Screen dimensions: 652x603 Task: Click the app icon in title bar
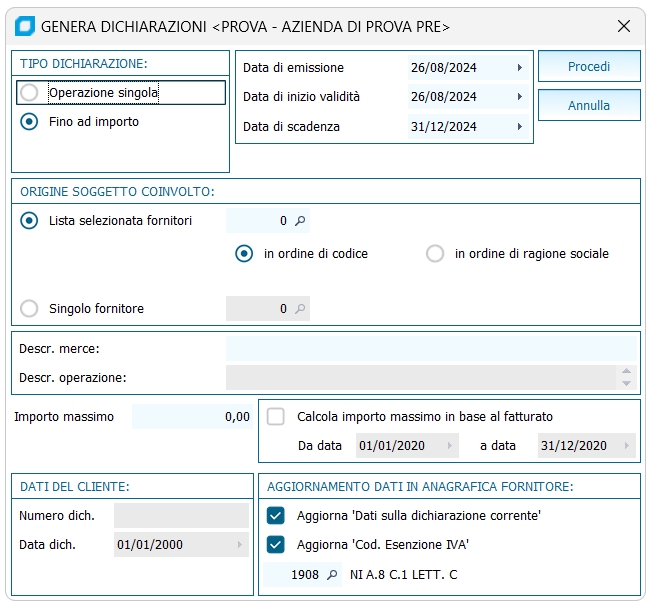tap(26, 26)
